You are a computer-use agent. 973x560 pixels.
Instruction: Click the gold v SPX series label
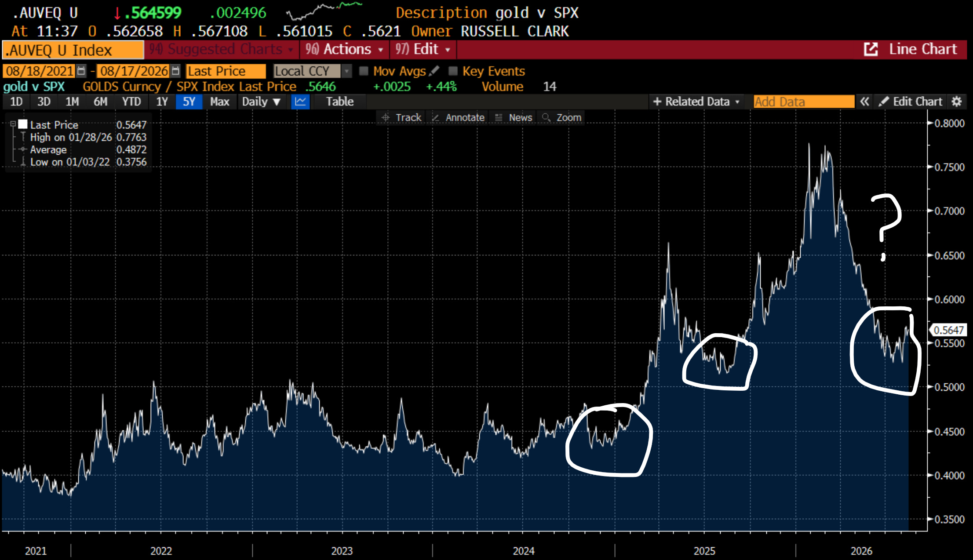pos(34,87)
